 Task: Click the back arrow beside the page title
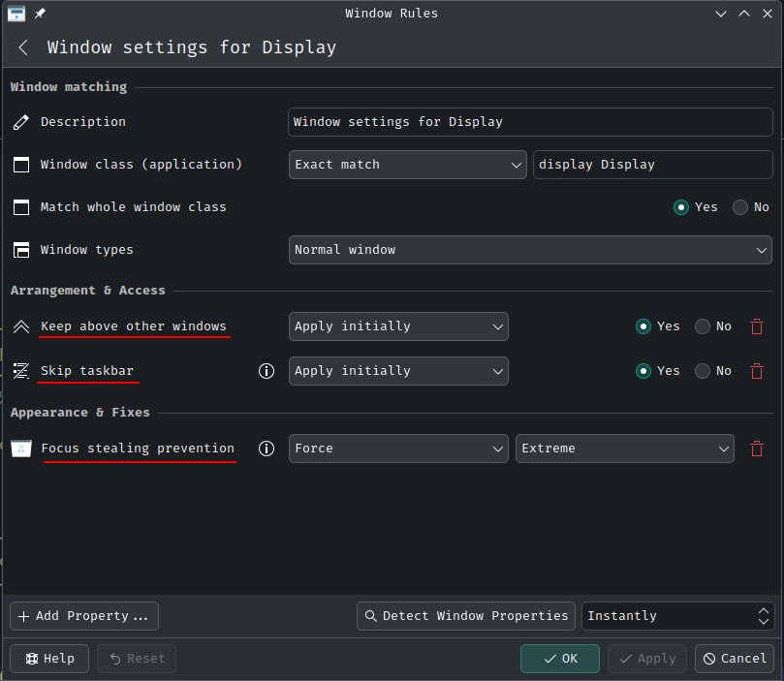[x=23, y=47]
